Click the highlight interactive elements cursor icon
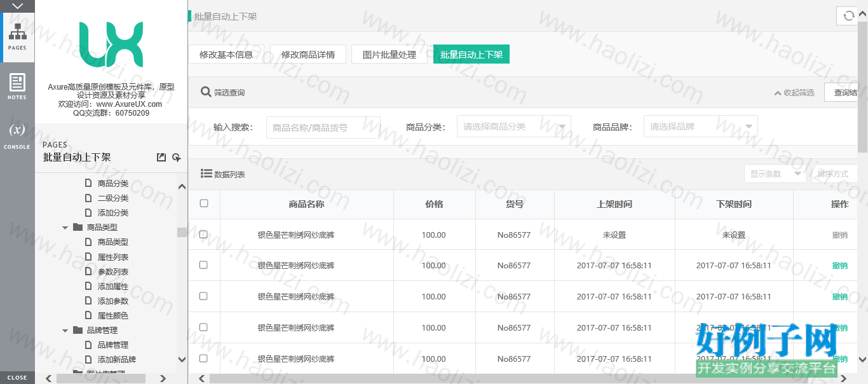This screenshot has width=868, height=384. point(176,157)
